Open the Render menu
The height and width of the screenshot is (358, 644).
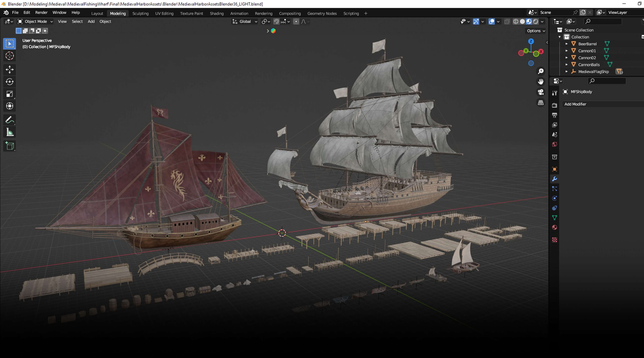coord(41,13)
